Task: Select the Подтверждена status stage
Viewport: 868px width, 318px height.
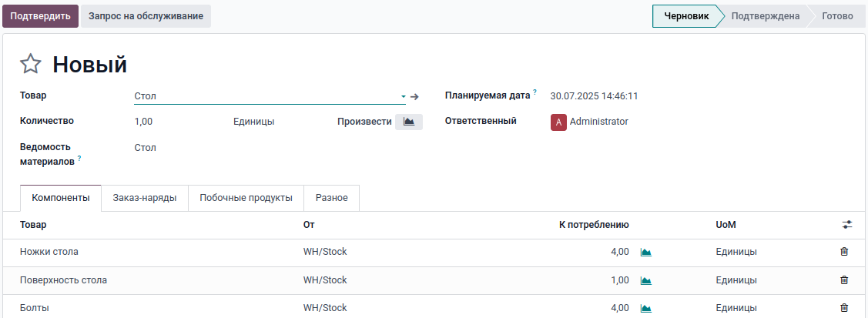Action: (x=765, y=16)
